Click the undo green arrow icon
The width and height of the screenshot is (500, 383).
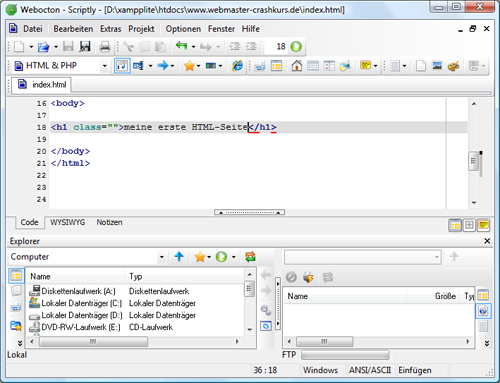tap(182, 46)
